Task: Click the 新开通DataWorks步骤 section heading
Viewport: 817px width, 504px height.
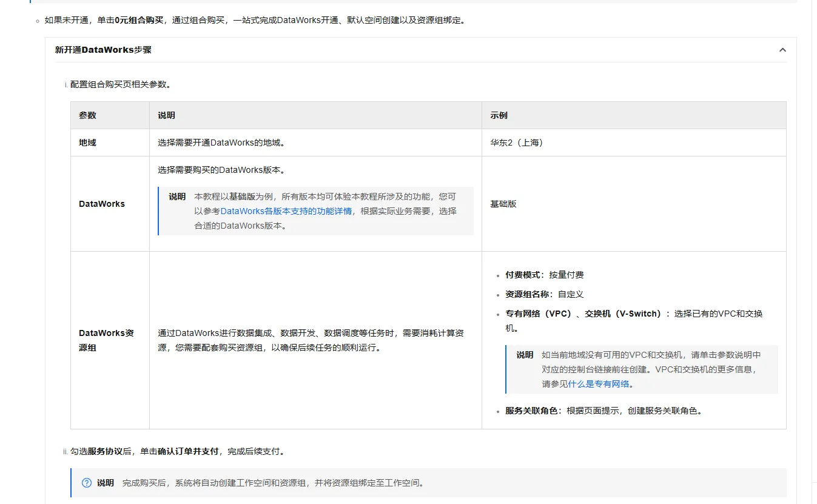Action: tap(103, 50)
